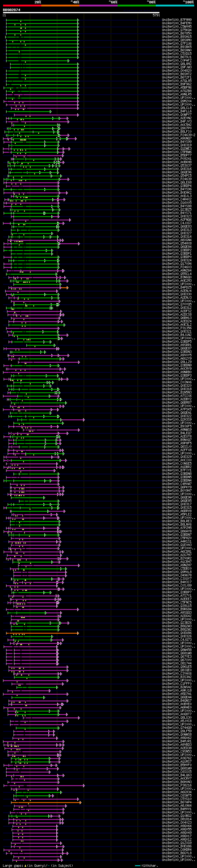This screenshot has height=868, width=197.
Task: Click the label UniRef100_Q8LCL8
Action: (x=177, y=108)
